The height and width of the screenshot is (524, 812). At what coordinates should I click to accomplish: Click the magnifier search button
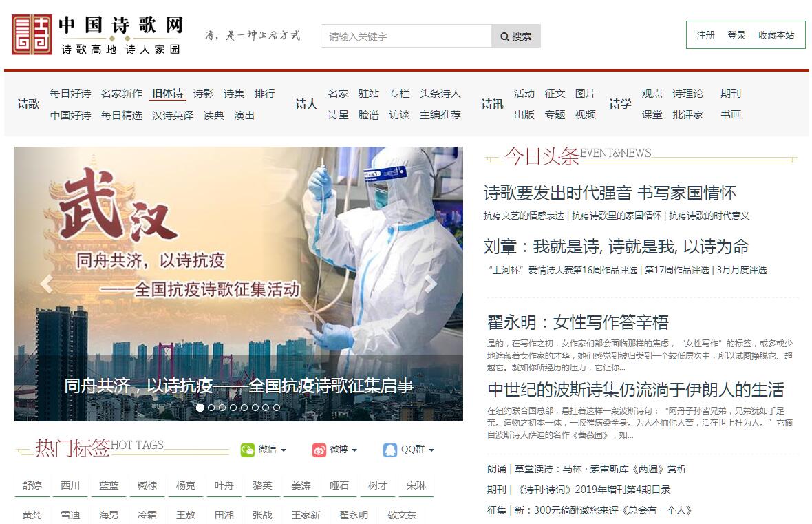pyautogui.click(x=515, y=36)
